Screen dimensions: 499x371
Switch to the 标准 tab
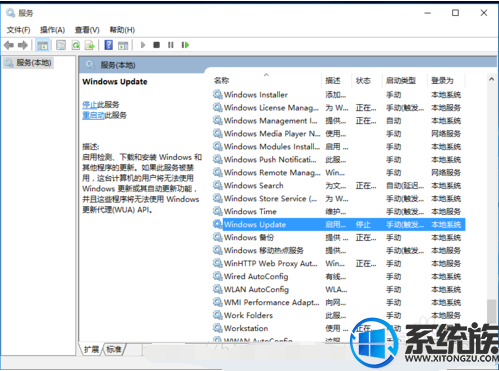pyautogui.click(x=114, y=349)
